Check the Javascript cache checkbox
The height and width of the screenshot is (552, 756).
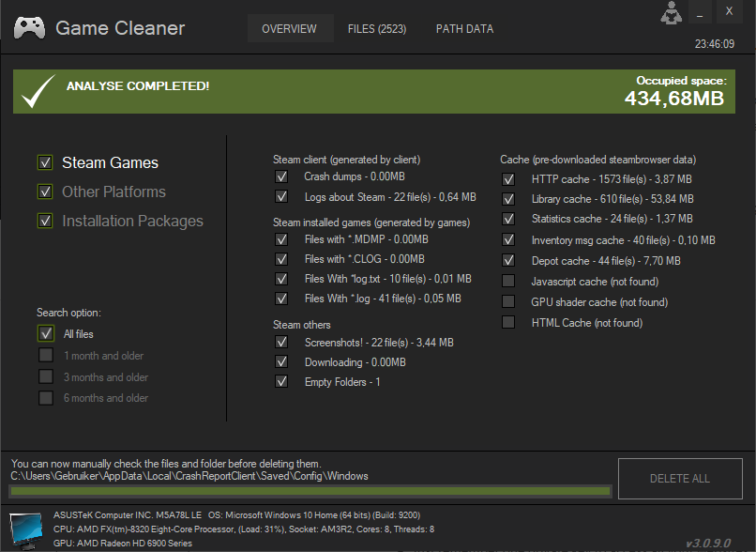pos(508,281)
